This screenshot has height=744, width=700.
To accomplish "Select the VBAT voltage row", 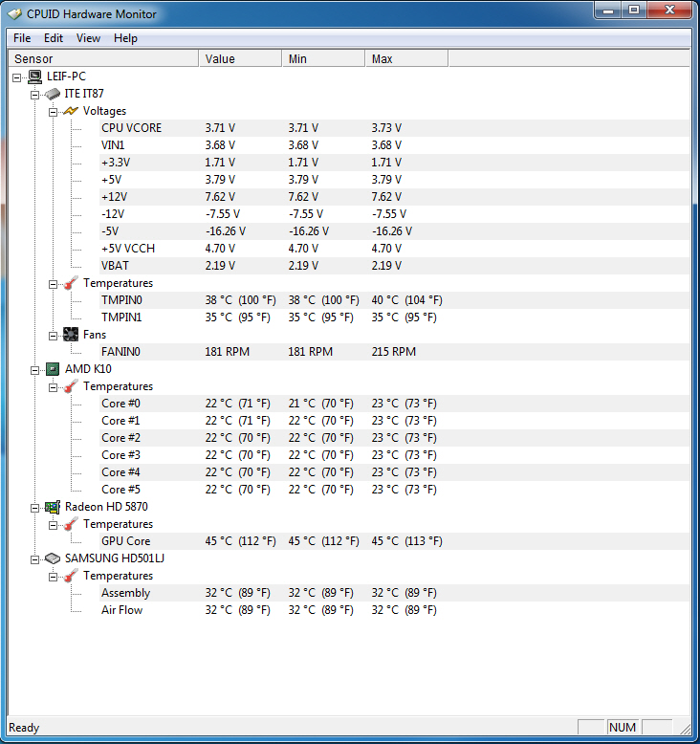I will pyautogui.click(x=394, y=266).
